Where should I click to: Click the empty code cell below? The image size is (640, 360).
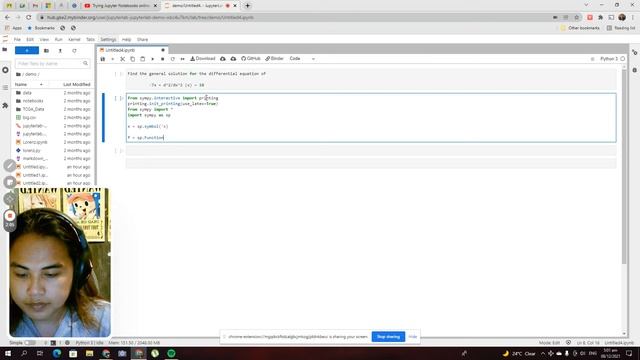[x=371, y=151]
